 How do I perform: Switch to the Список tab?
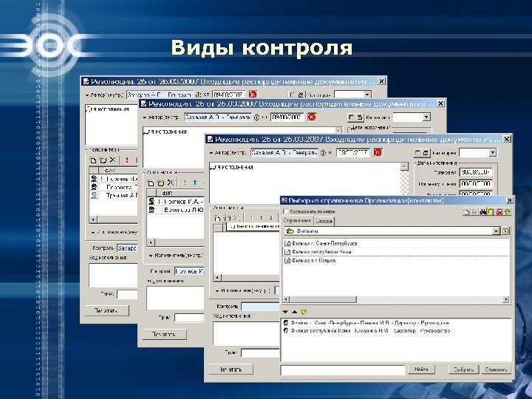(324, 221)
